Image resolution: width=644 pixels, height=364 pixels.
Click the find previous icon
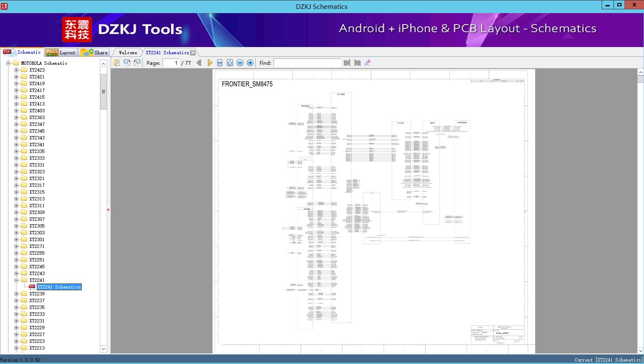coord(347,63)
